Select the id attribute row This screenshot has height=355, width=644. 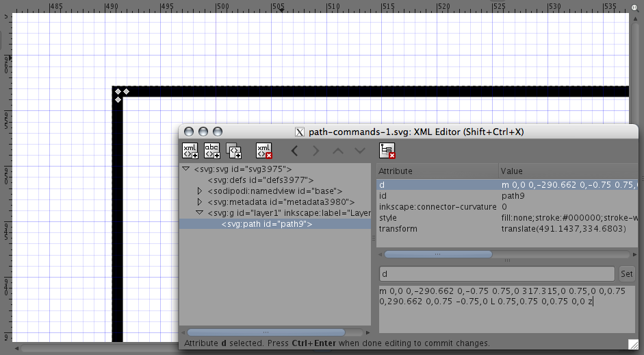point(507,196)
